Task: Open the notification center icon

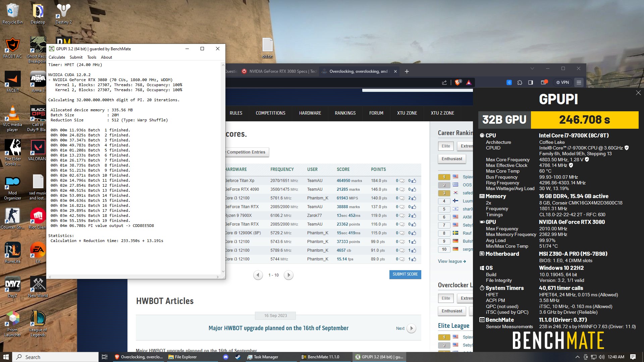Action: pyautogui.click(x=633, y=357)
